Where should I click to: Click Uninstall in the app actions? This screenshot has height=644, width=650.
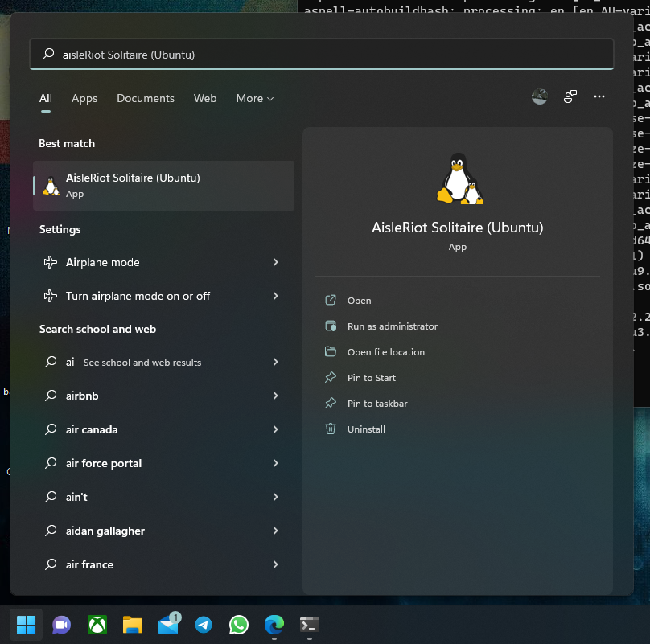click(x=366, y=429)
